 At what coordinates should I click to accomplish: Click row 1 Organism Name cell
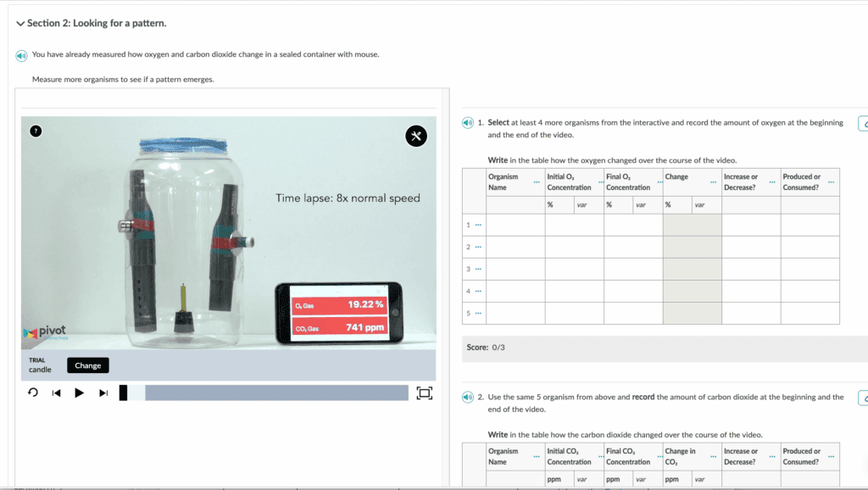pos(515,225)
